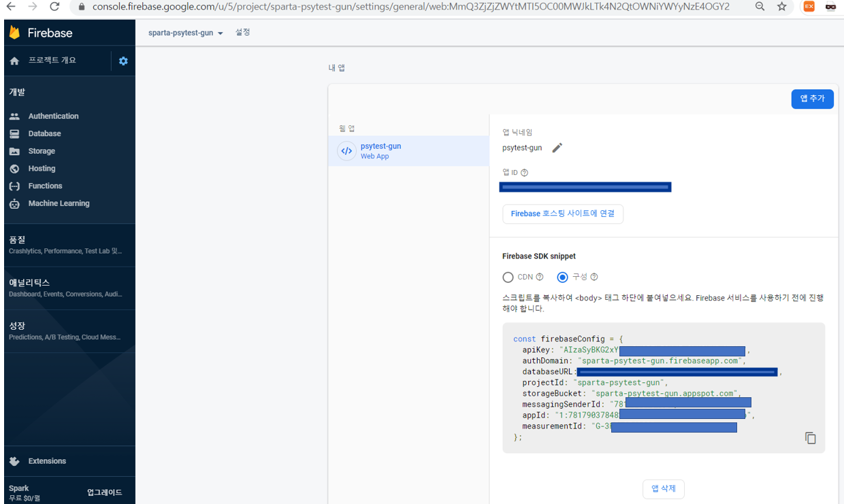Click browser forward arrow
Screen dimensions: 844x504
(x=33, y=7)
